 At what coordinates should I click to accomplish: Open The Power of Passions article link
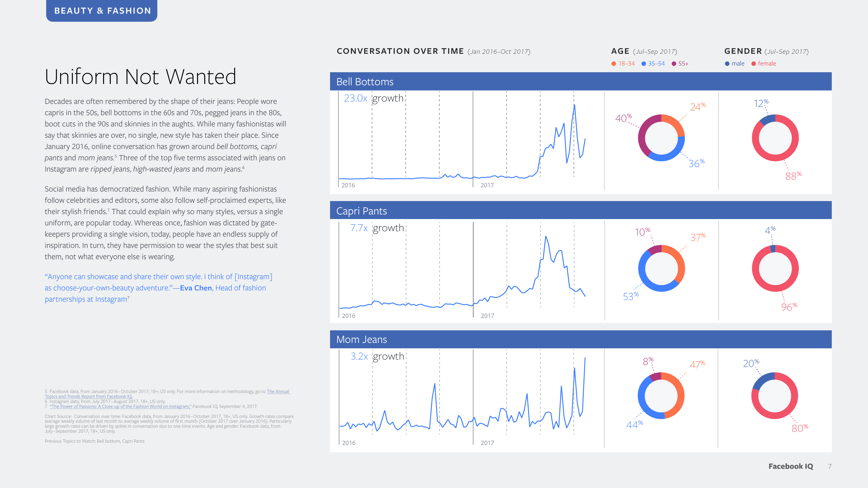[x=120, y=406]
